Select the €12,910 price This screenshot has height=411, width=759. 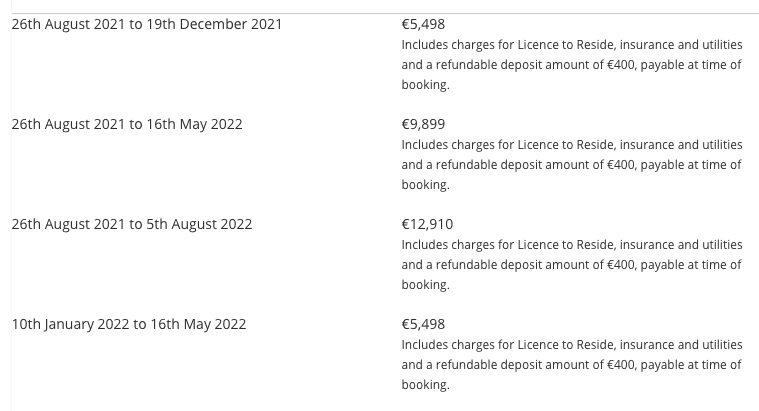pyautogui.click(x=427, y=224)
